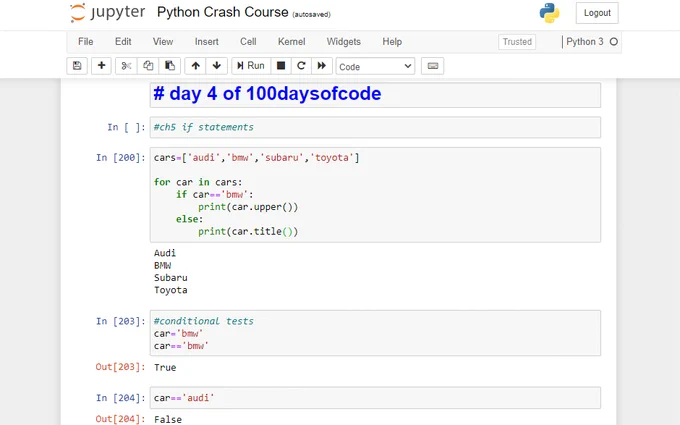Open the View menu
680x425 pixels.
(x=163, y=42)
